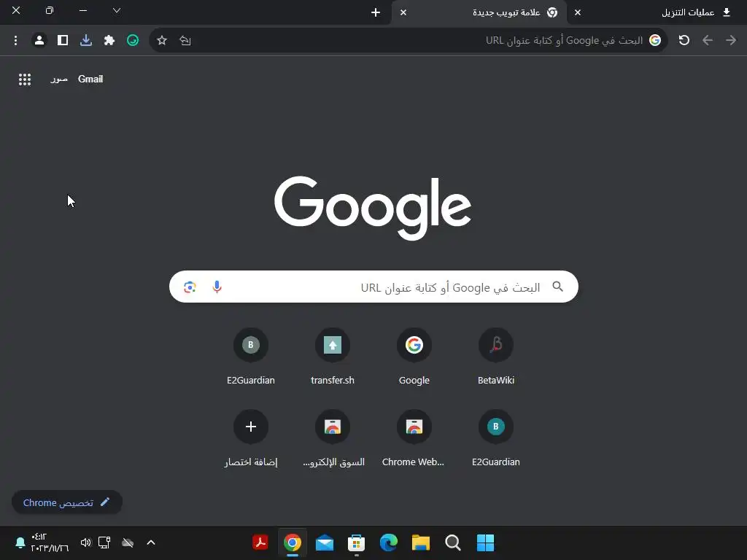
Task: Open taskbar search magnifier
Action: click(452, 542)
